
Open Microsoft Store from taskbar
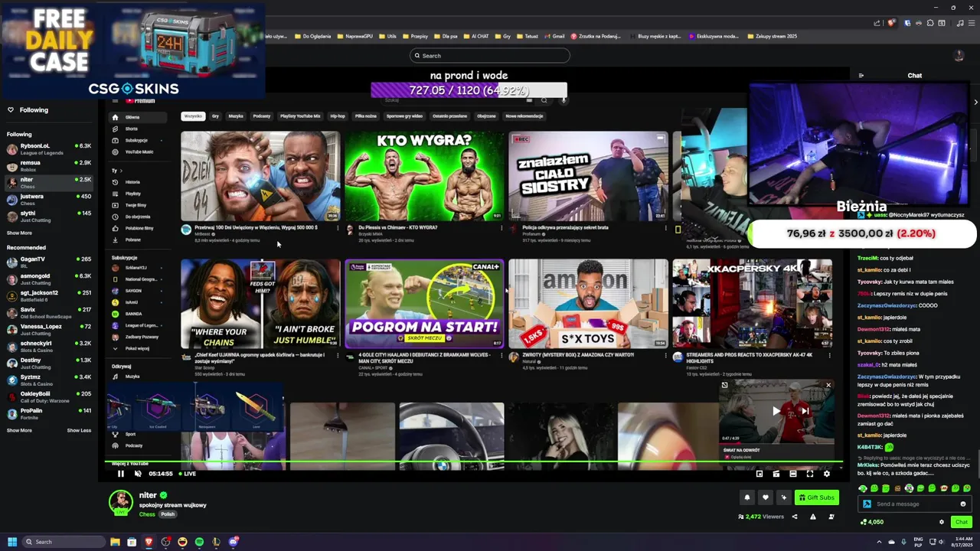point(132,542)
